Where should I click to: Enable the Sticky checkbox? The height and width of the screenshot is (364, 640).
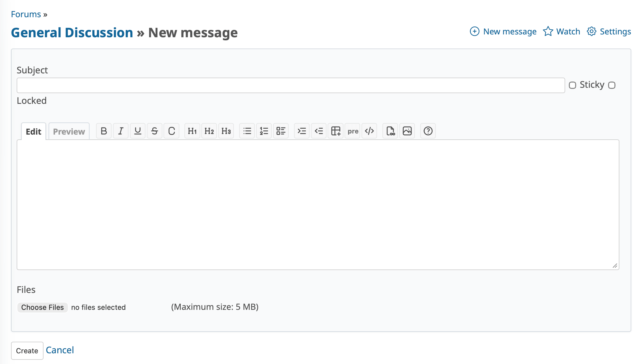pyautogui.click(x=572, y=85)
